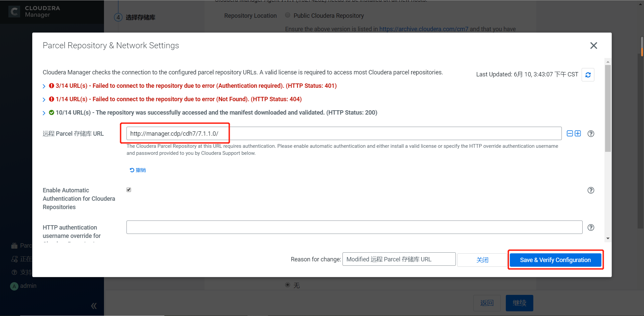Select the 无 radio option
644x316 pixels.
coord(287,285)
